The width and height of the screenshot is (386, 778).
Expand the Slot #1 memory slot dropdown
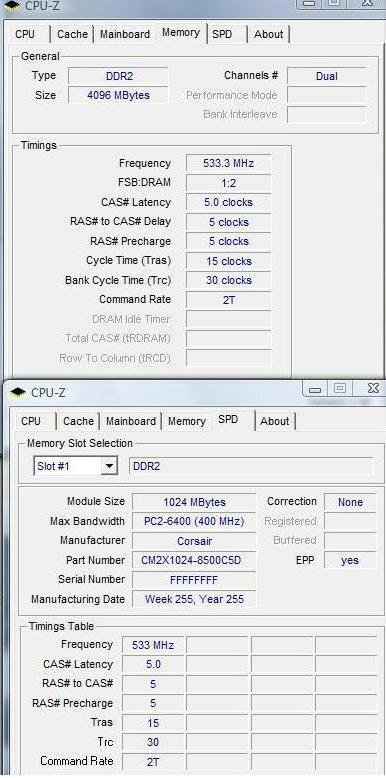pos(110,466)
